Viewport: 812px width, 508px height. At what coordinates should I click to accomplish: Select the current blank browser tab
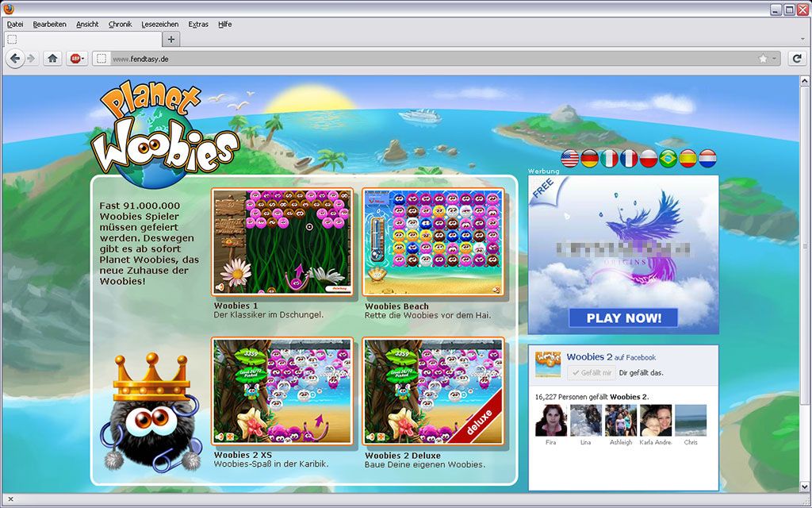point(82,39)
